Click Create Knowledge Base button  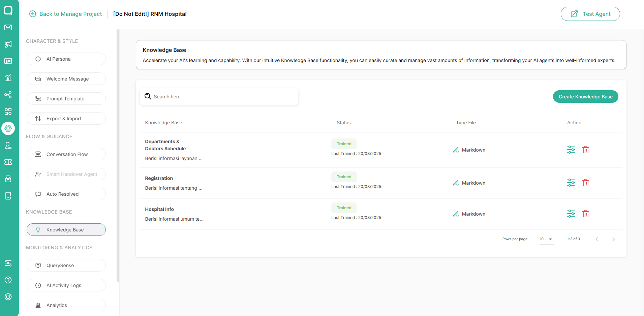(x=585, y=97)
